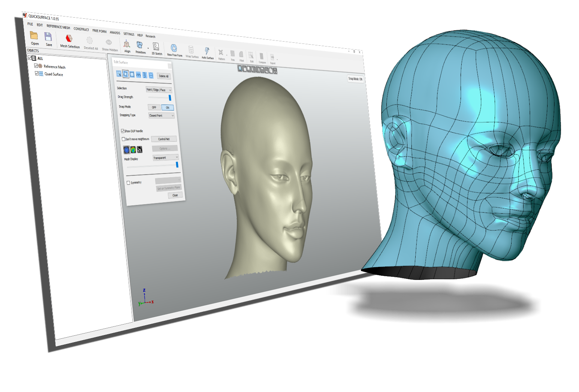Click the Options... button
The image size is (579, 392).
[x=165, y=148]
